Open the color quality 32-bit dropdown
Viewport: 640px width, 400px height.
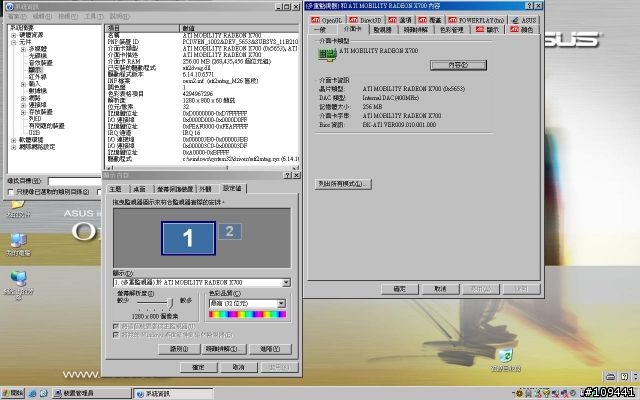click(x=247, y=304)
